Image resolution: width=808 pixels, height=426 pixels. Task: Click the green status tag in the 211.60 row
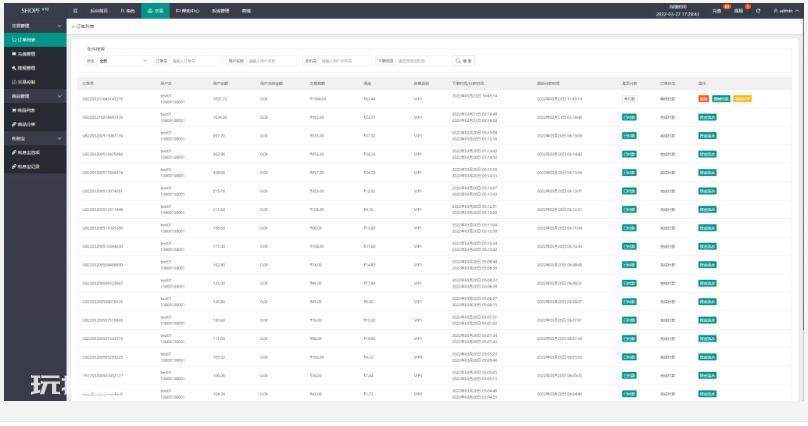pyautogui.click(x=629, y=210)
